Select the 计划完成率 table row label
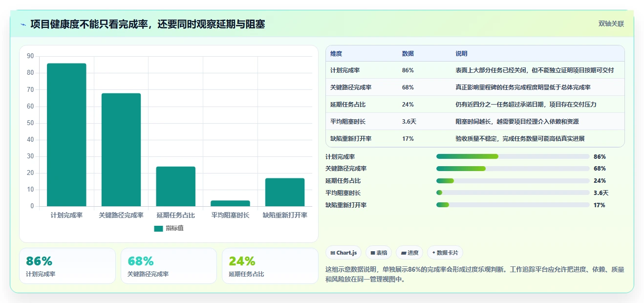Screen dimensions: 644x303 click(345, 70)
